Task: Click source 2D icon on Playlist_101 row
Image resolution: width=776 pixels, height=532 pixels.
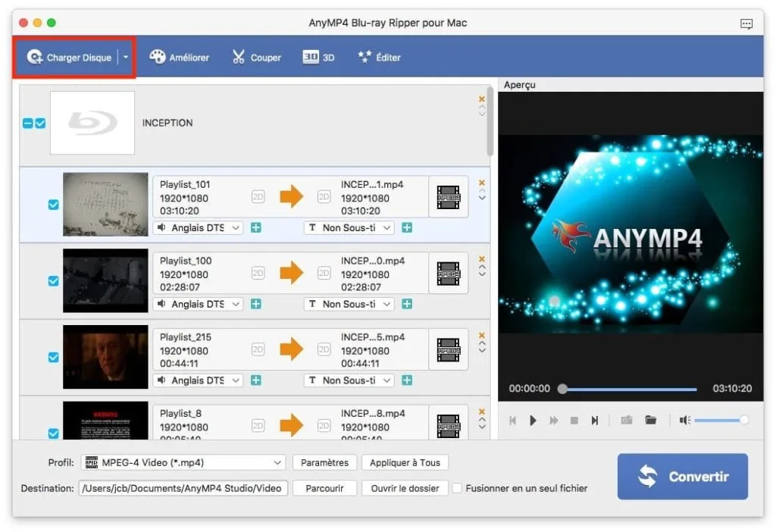Action: [258, 197]
